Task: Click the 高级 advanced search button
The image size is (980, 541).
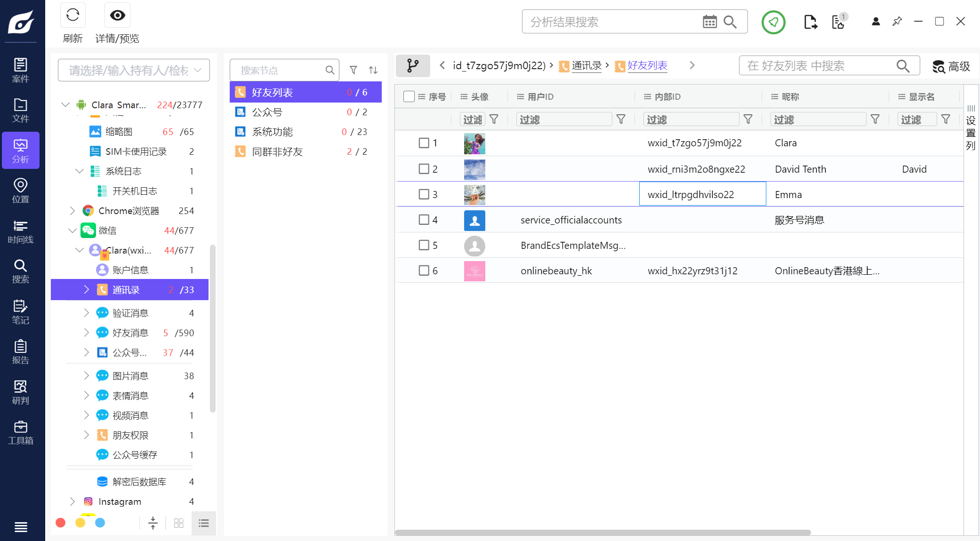Action: (951, 66)
